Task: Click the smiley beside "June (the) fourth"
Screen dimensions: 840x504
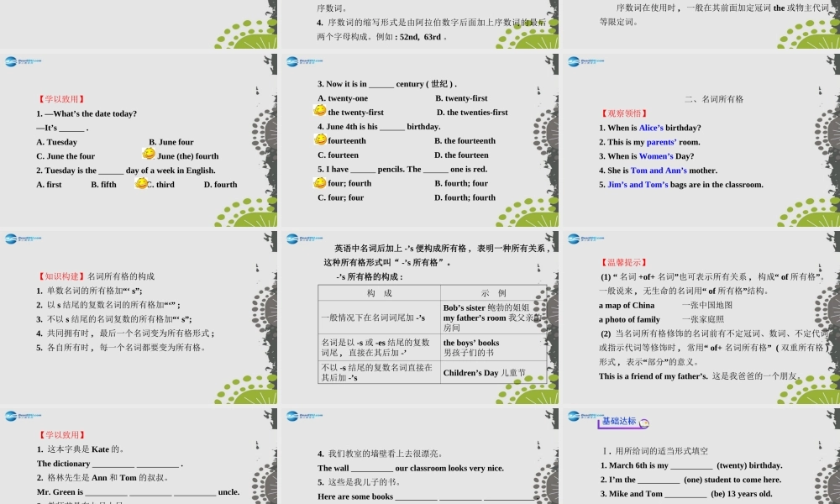Action: click(149, 154)
